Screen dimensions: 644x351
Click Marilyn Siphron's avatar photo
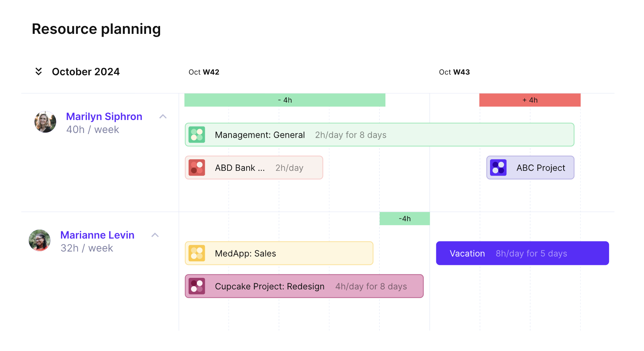[x=45, y=122]
